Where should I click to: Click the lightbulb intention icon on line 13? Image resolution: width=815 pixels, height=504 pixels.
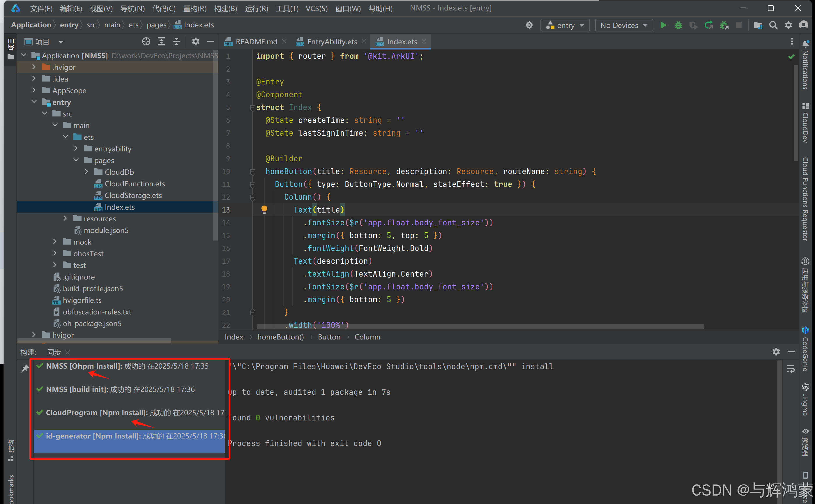tap(264, 209)
